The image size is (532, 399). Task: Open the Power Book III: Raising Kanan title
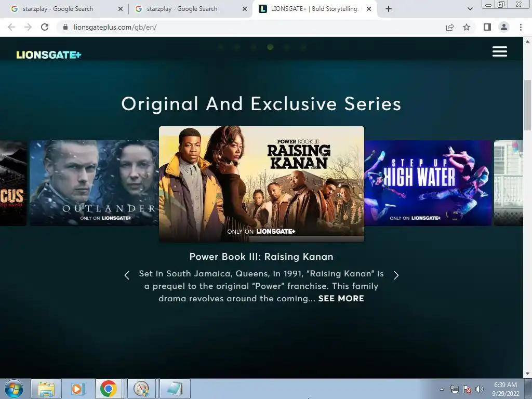click(261, 257)
